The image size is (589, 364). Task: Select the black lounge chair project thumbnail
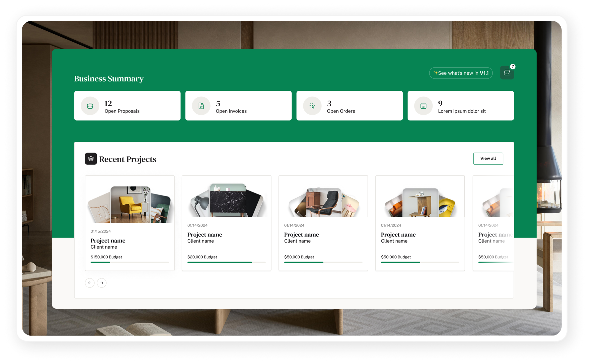click(x=324, y=202)
